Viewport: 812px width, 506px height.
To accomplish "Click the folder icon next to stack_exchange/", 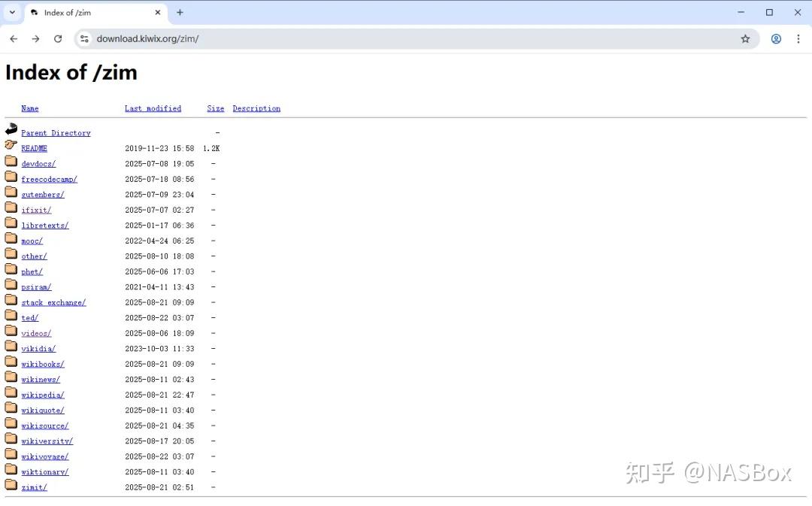I will click(11, 300).
